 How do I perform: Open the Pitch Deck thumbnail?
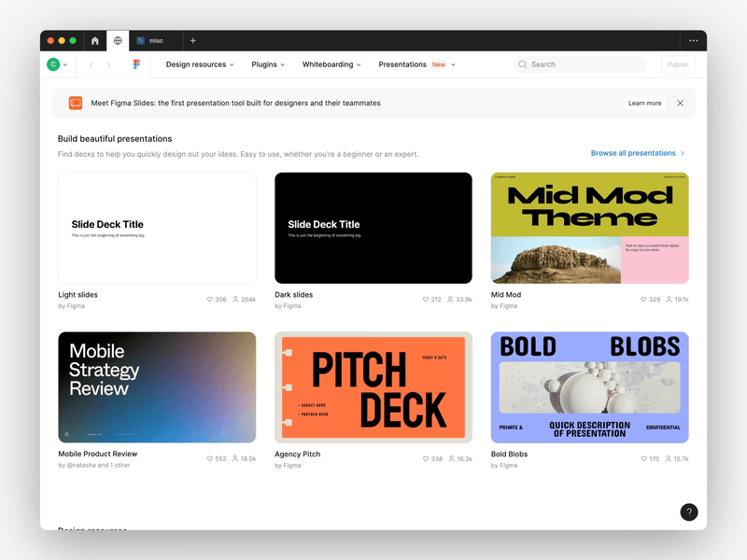[373, 387]
